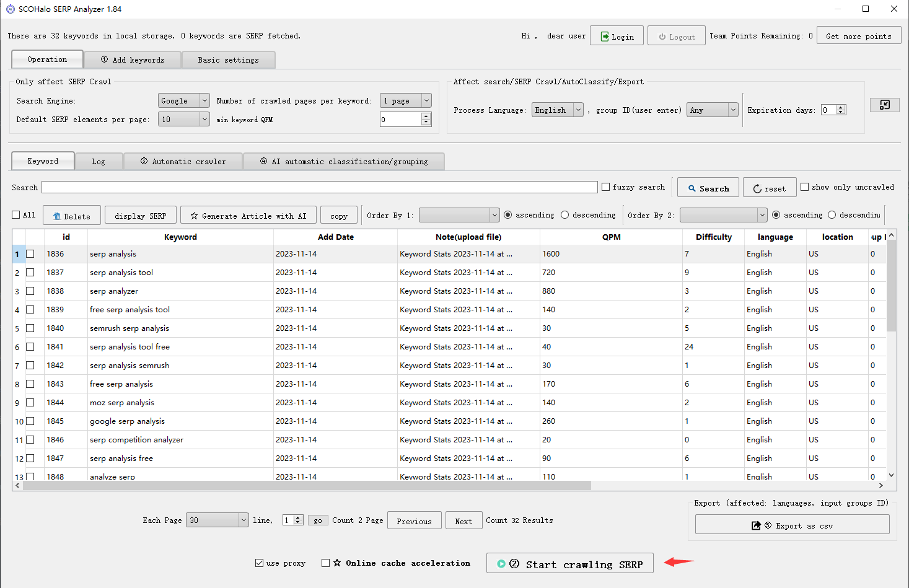
Task: Click the go page button
Action: (317, 520)
